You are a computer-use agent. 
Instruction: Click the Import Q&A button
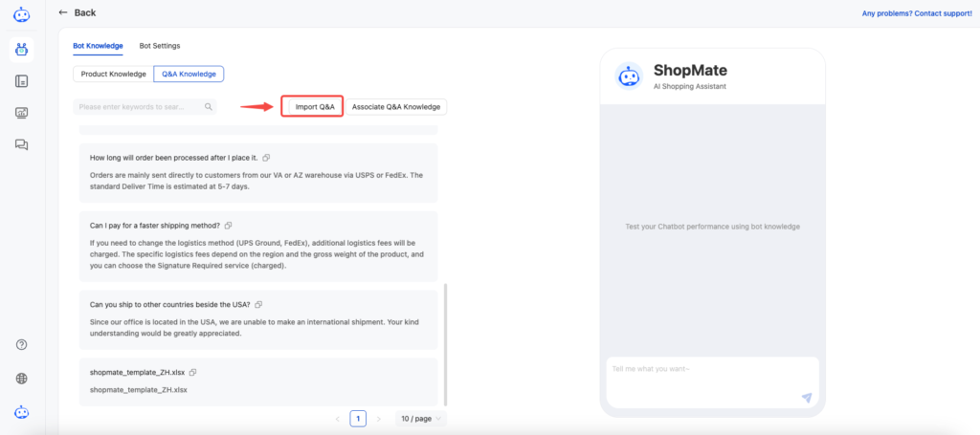click(315, 107)
